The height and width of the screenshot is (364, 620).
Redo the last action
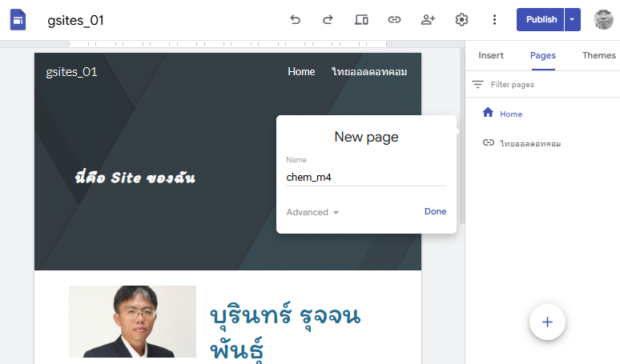point(328,20)
